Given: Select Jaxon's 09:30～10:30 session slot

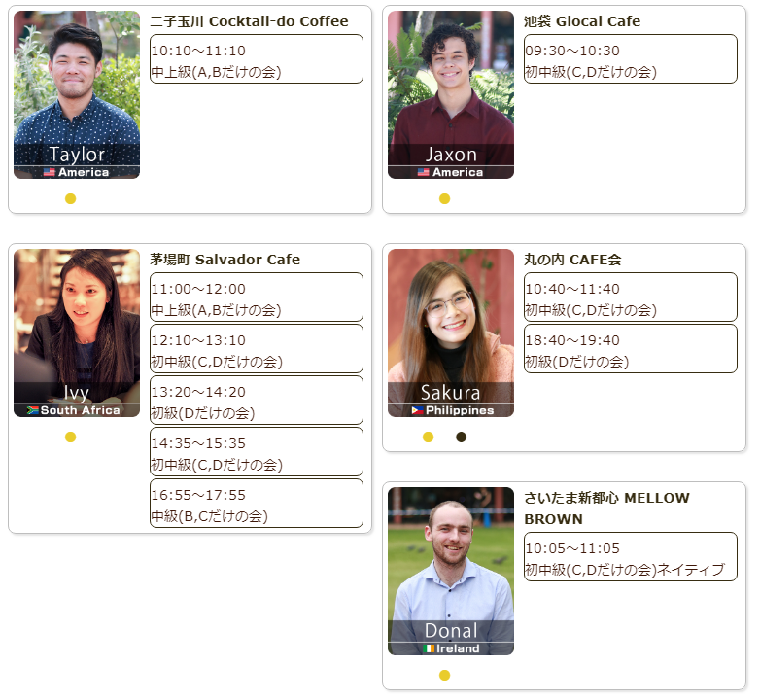Looking at the screenshot, I should [631, 58].
